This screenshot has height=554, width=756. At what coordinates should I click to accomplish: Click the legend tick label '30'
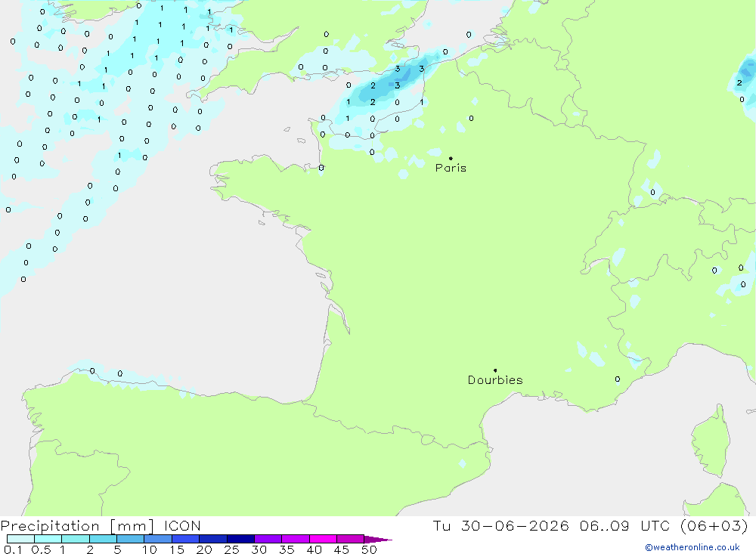pos(259,549)
